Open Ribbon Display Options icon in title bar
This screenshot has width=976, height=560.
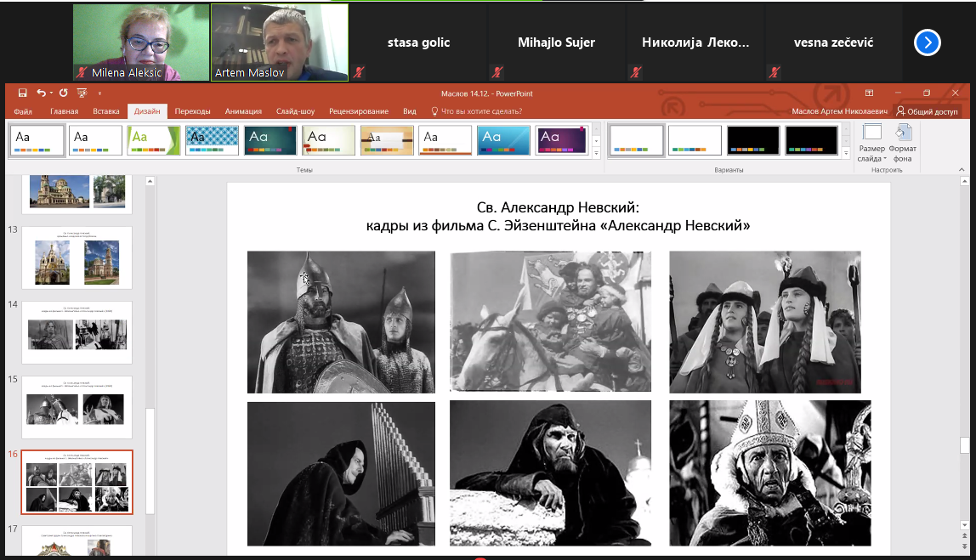point(869,93)
